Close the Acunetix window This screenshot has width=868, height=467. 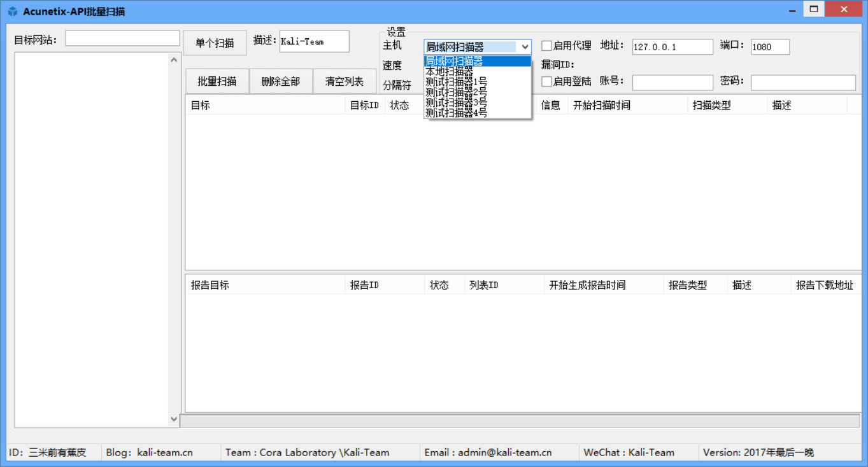click(x=843, y=9)
